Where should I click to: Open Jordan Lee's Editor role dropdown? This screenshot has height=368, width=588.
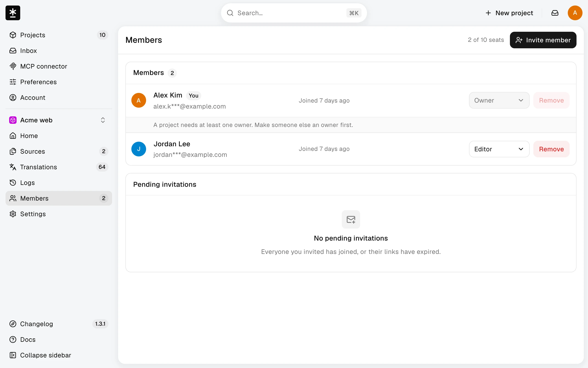click(499, 149)
